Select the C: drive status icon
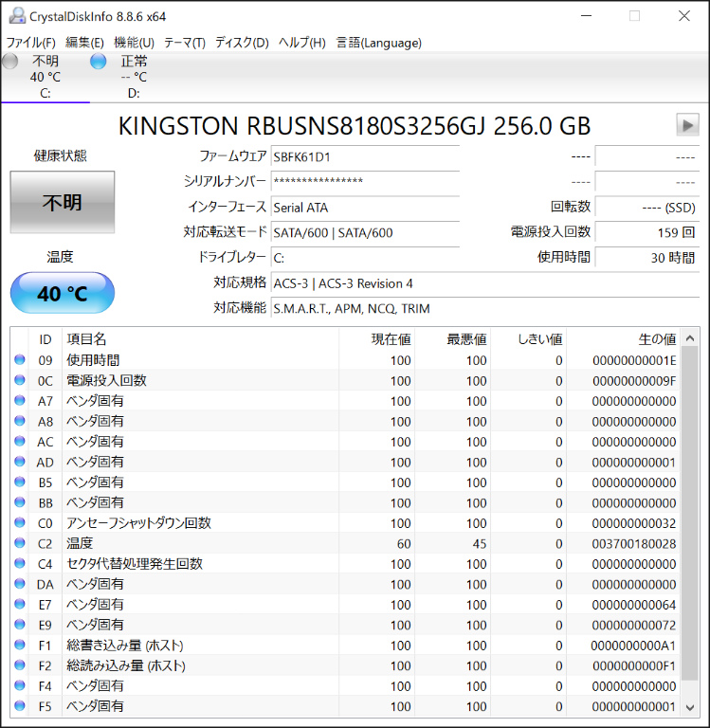 pos(10,62)
